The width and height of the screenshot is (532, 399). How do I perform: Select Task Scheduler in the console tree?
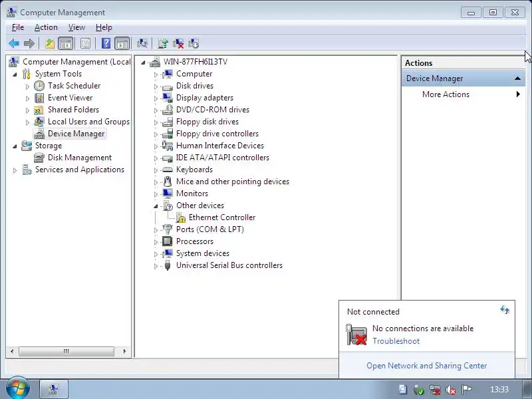[x=74, y=86]
